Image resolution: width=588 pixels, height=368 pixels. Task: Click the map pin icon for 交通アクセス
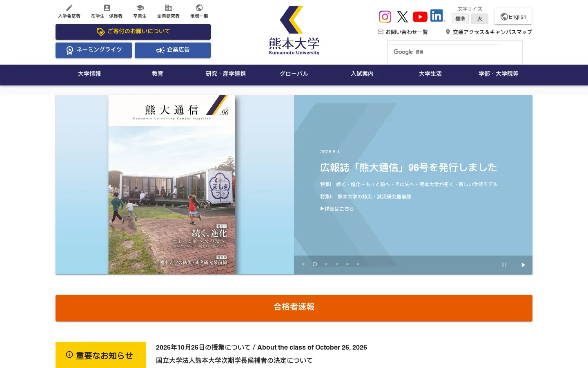click(x=448, y=32)
